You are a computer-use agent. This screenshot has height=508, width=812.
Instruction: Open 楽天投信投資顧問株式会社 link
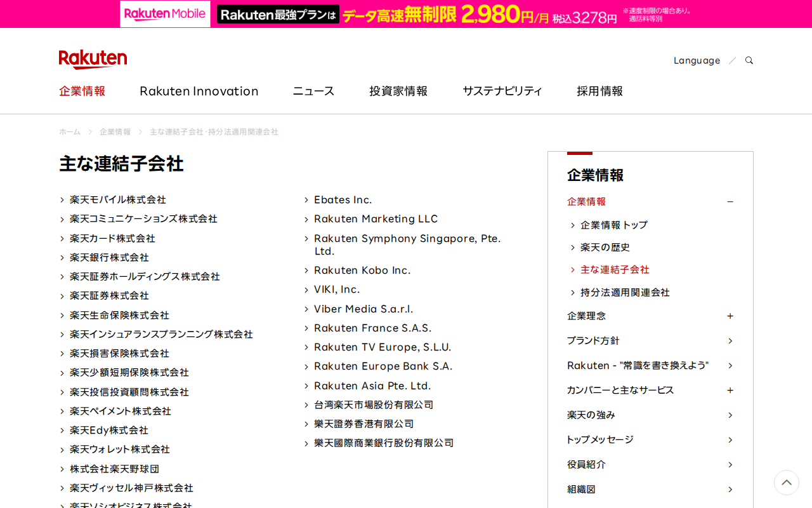coord(129,392)
